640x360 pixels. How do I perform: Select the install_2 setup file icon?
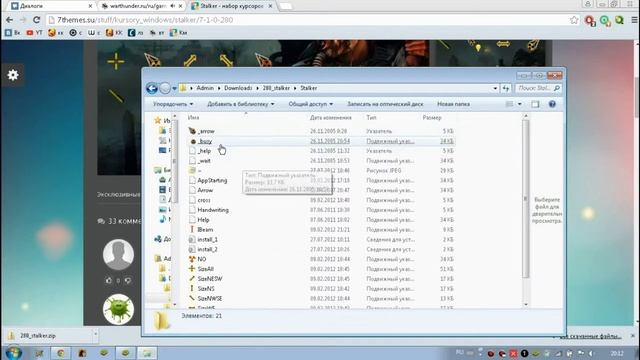point(192,249)
